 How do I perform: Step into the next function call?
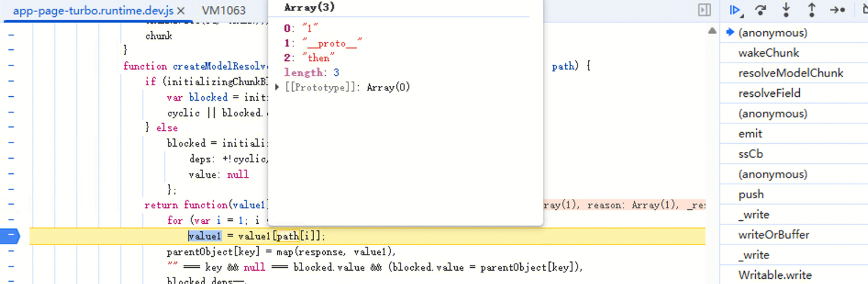pyautogui.click(x=786, y=10)
